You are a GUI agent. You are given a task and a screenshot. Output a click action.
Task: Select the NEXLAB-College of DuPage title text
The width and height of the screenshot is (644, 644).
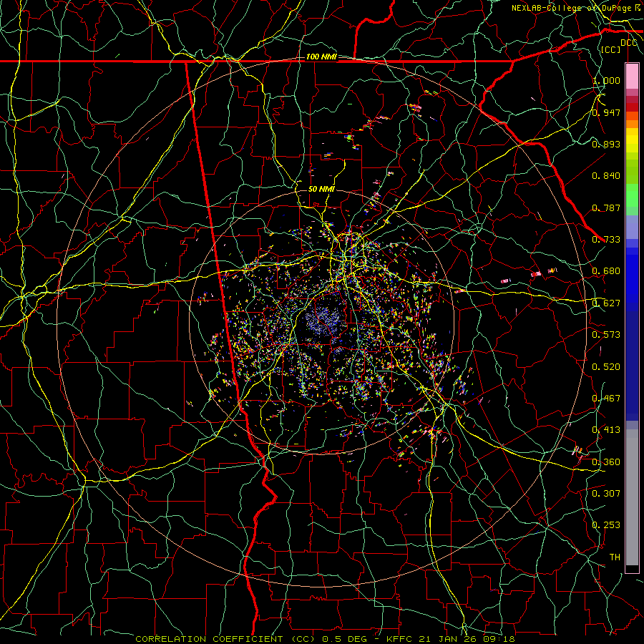pos(572,8)
